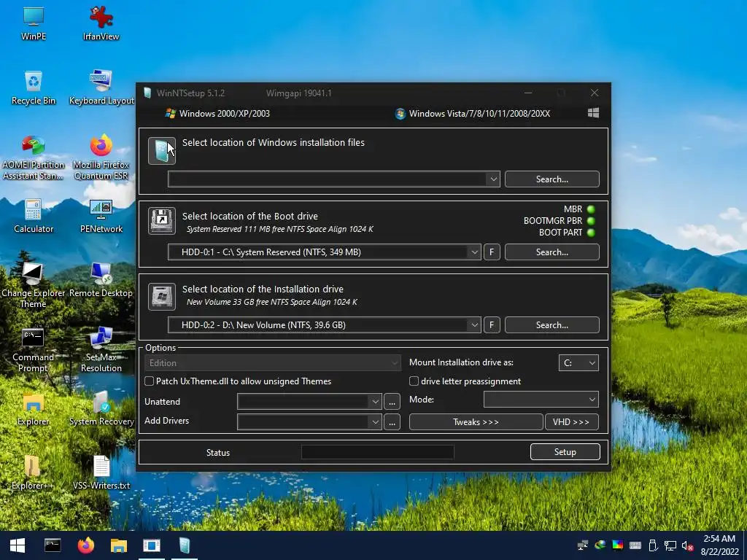747x560 pixels.
Task: Click Search button for Installation drive
Action: coord(551,324)
